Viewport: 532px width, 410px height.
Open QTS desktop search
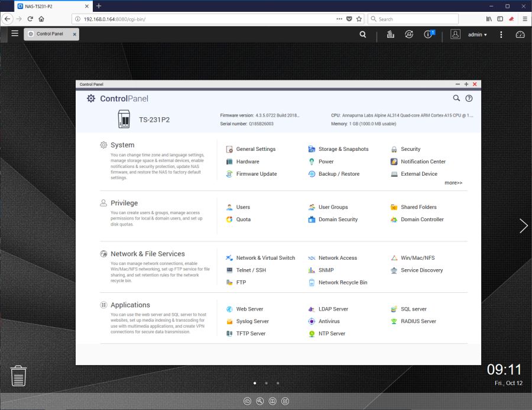click(363, 34)
